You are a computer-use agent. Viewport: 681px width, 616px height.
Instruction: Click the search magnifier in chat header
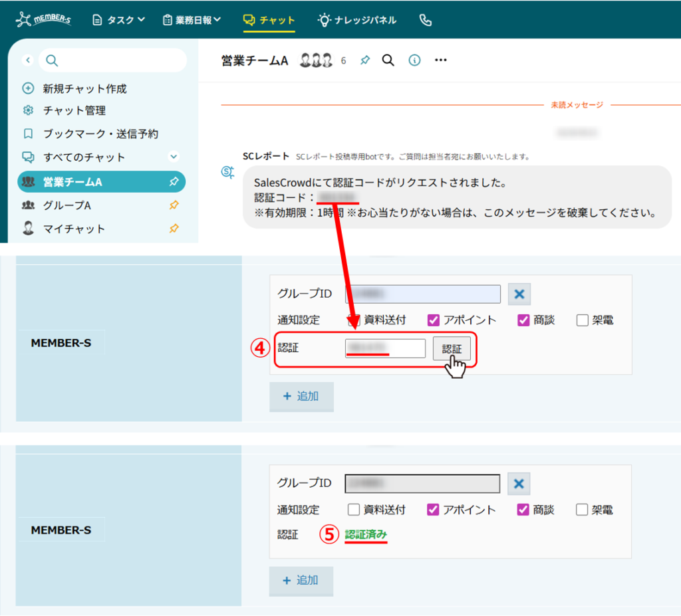pos(388,60)
